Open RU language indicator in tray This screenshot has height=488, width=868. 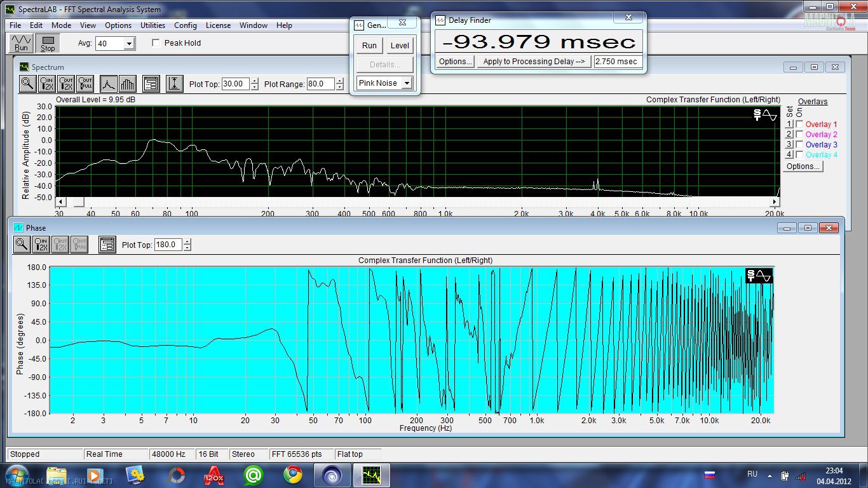(x=752, y=474)
